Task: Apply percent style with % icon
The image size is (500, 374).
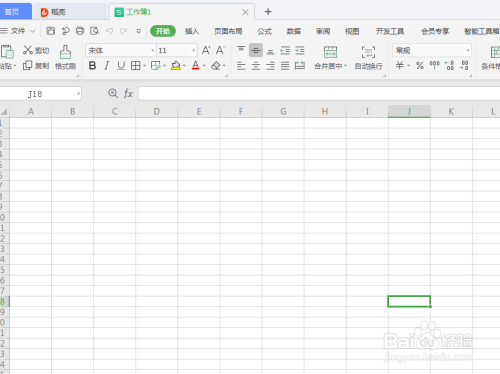Action: pyautogui.click(x=420, y=65)
